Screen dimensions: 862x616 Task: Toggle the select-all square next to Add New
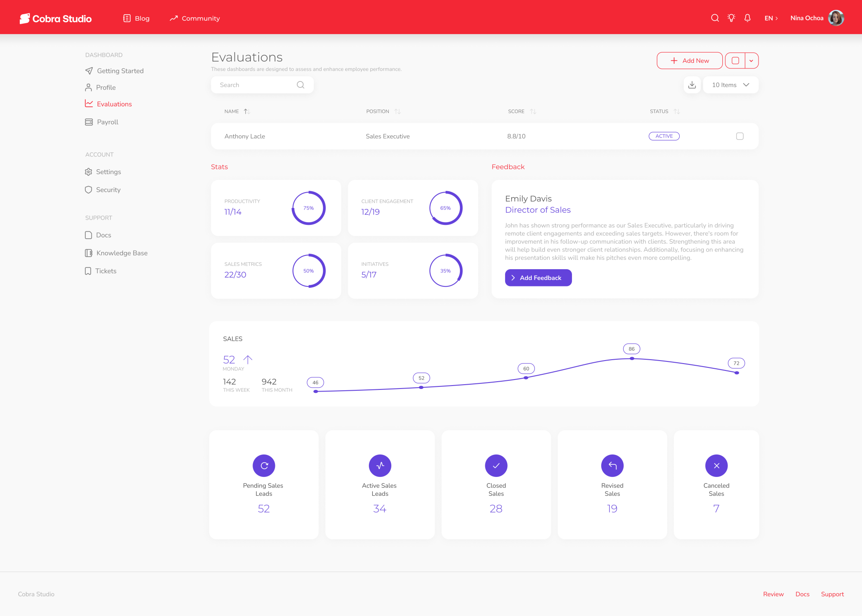coord(735,61)
